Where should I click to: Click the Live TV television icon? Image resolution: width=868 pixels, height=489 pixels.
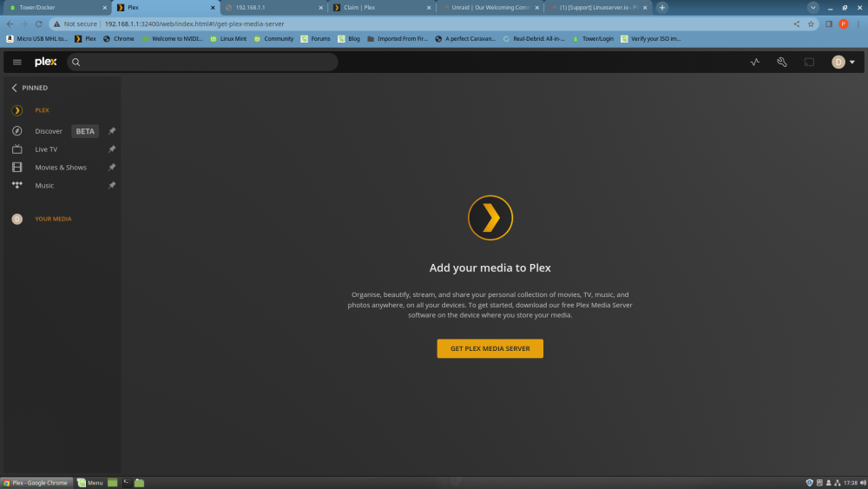[x=17, y=149]
